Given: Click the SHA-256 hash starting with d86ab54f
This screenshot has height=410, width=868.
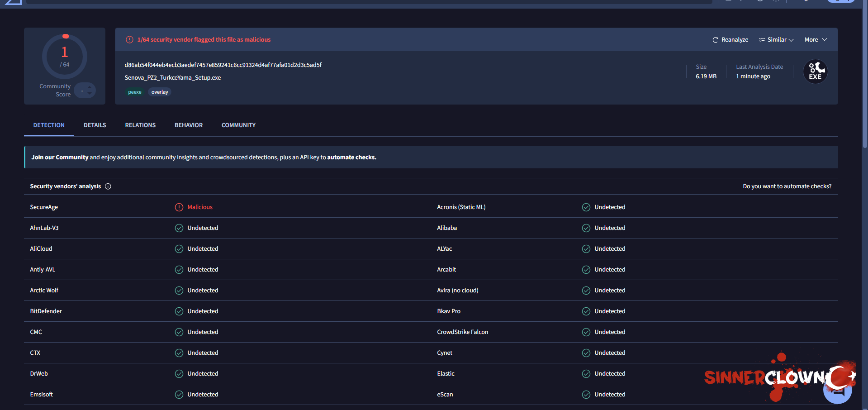Looking at the screenshot, I should (x=223, y=65).
